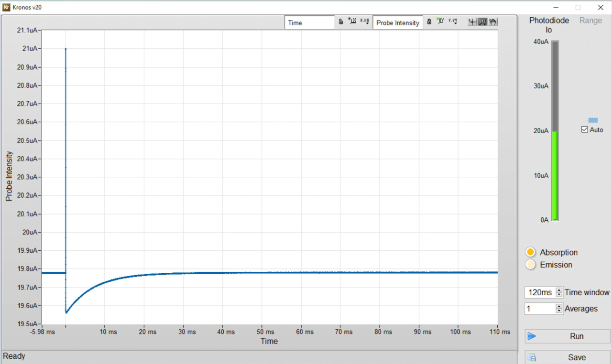This screenshot has height=364, width=612.
Task: Click the 'Time' X-axis title below graph
Action: click(x=269, y=341)
